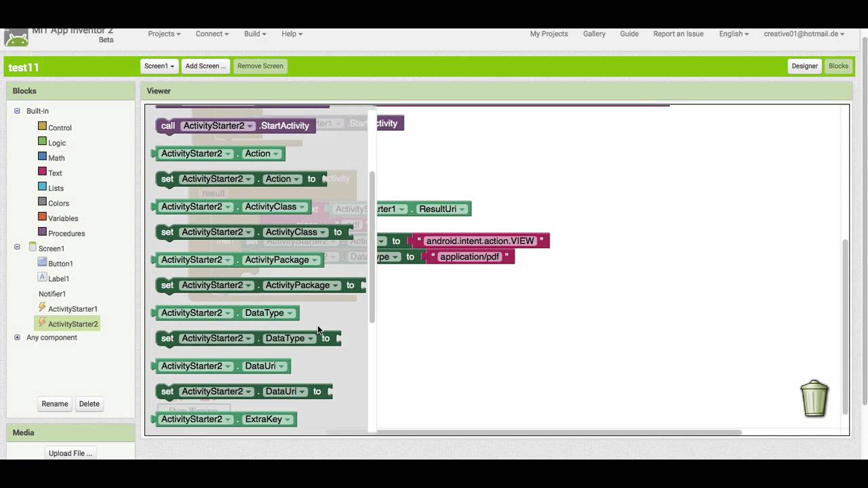The height and width of the screenshot is (488, 868).
Task: Open the Gallery link
Action: tap(594, 34)
